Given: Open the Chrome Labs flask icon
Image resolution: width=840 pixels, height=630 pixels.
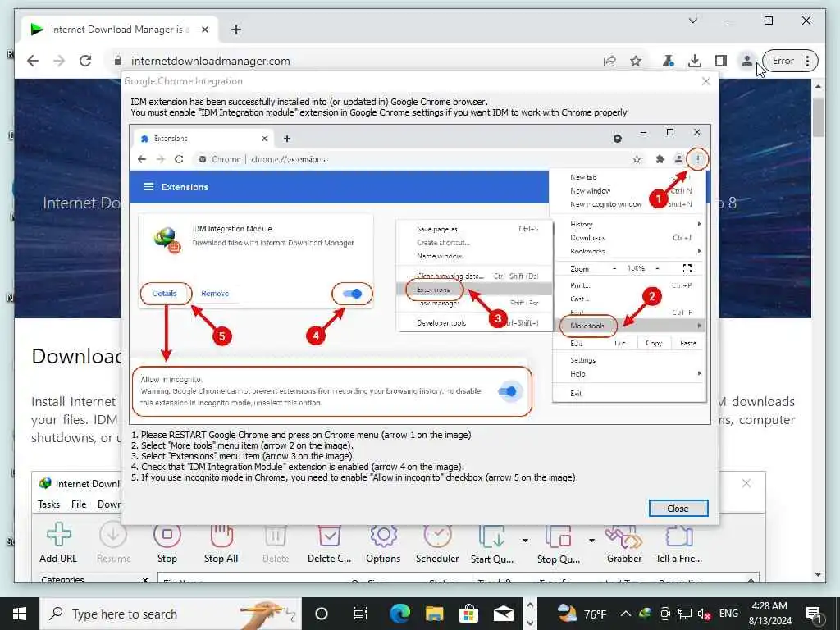Looking at the screenshot, I should click(x=668, y=61).
